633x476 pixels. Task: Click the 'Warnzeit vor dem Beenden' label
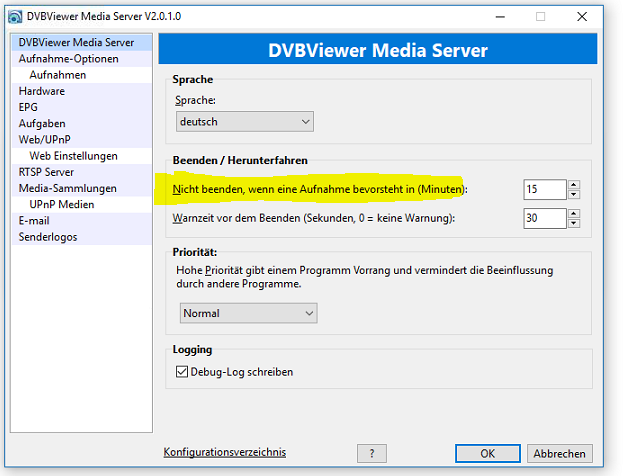point(314,218)
